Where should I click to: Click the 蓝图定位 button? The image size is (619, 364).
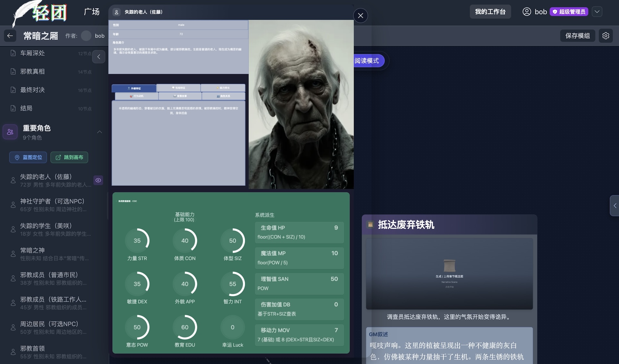tap(28, 157)
